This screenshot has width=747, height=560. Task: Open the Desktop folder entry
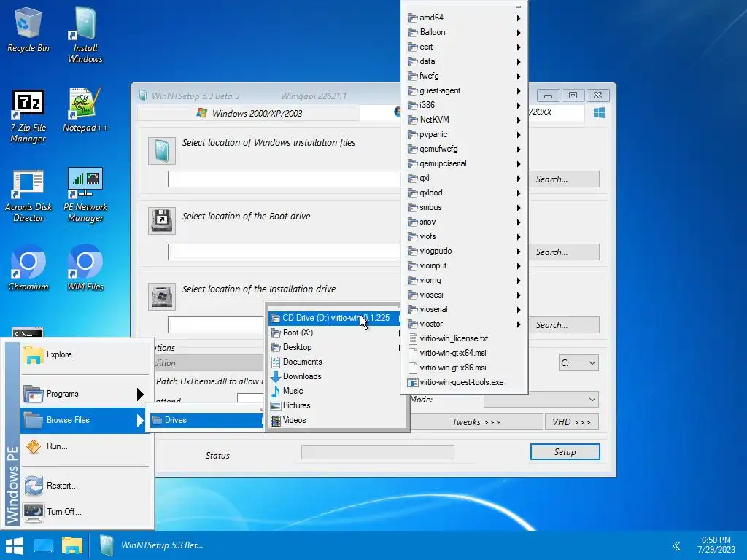(x=336, y=347)
